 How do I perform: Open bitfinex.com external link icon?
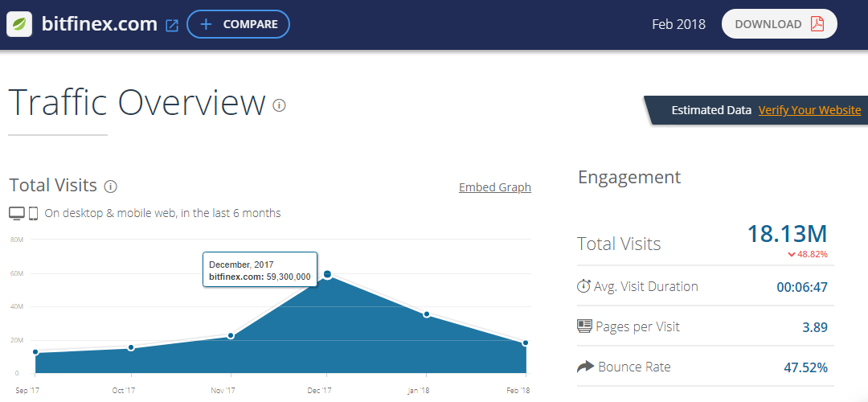coord(172,25)
